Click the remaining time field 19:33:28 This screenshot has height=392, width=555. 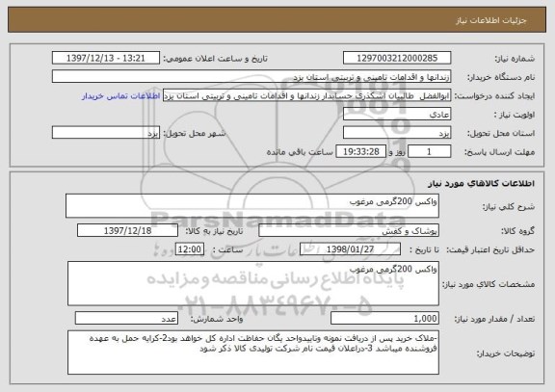click(360, 152)
